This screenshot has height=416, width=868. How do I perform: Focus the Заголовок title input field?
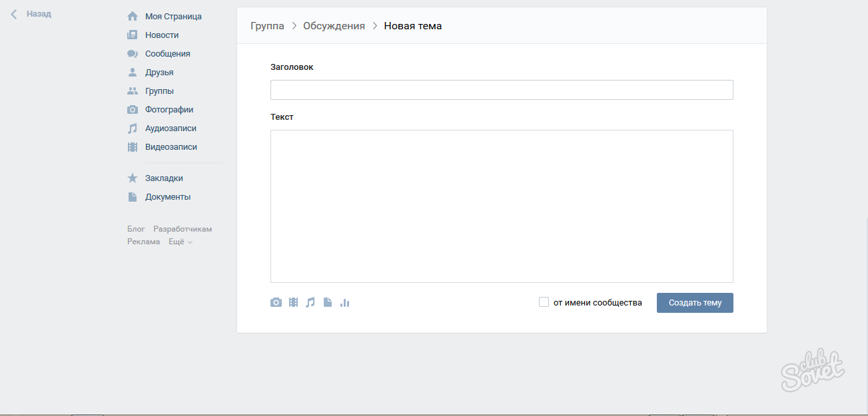pyautogui.click(x=502, y=90)
